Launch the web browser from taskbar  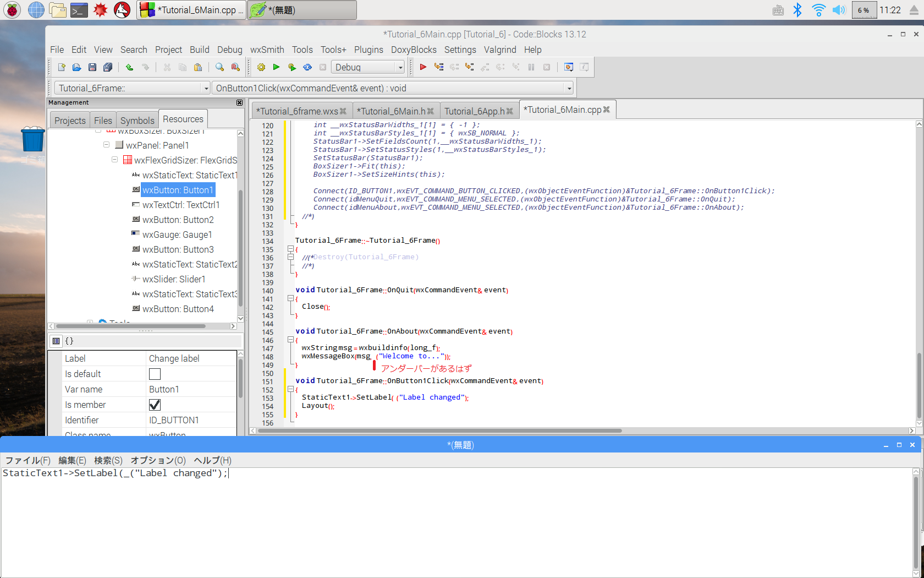pyautogui.click(x=36, y=10)
